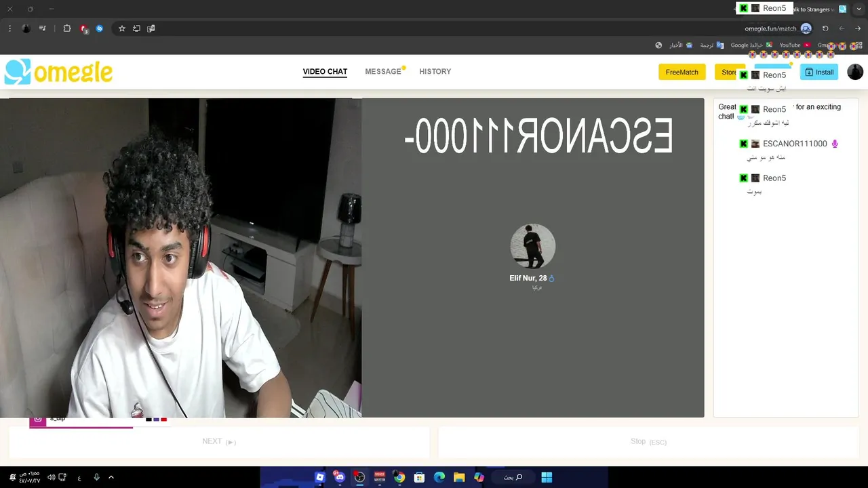Open the media control playlist icon
Image resolution: width=868 pixels, height=488 pixels.
(x=43, y=28)
